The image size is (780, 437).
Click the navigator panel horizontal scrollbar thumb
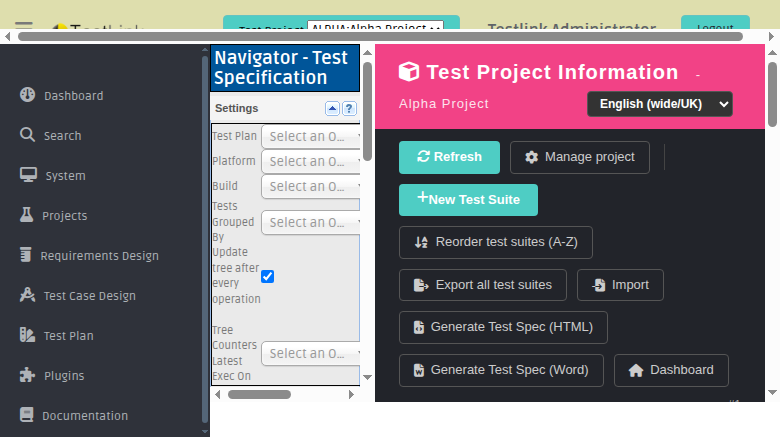click(259, 395)
